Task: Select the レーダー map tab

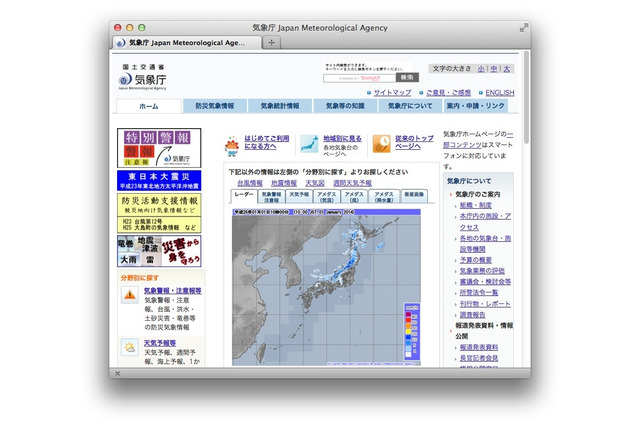Action: (x=244, y=196)
